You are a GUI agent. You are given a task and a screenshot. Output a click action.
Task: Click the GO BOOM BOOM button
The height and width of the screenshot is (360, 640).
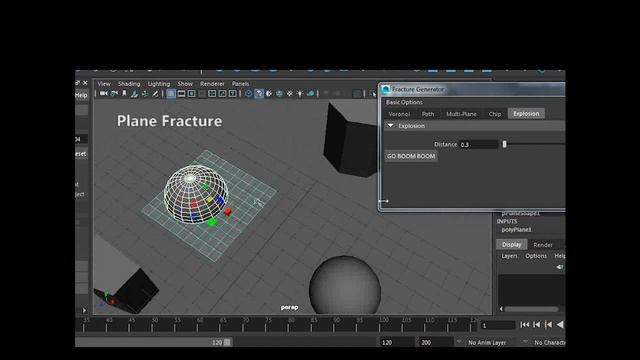click(411, 156)
